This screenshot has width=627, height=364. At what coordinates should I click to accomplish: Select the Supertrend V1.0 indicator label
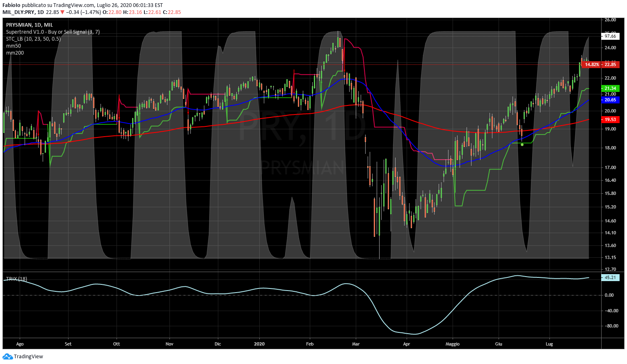click(53, 32)
